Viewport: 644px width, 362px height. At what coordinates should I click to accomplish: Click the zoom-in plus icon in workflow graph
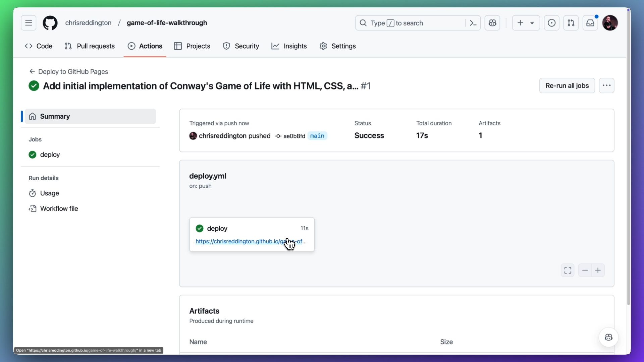click(x=598, y=269)
